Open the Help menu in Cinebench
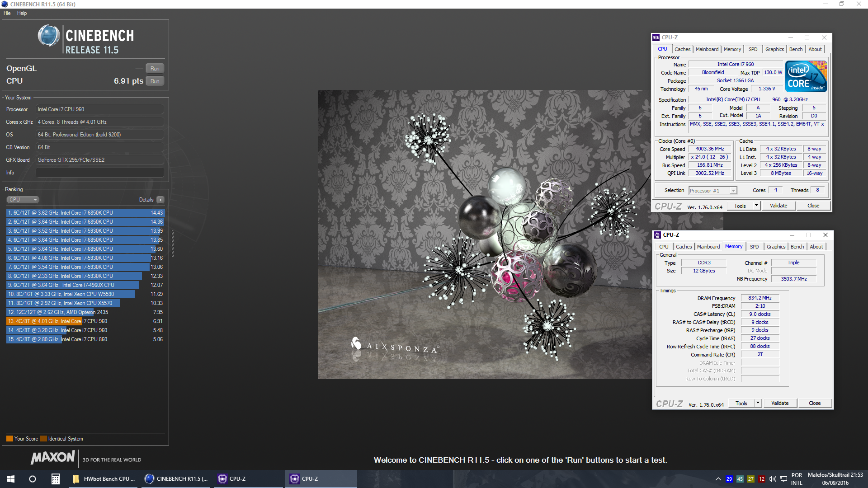This screenshot has width=868, height=488. (x=22, y=13)
